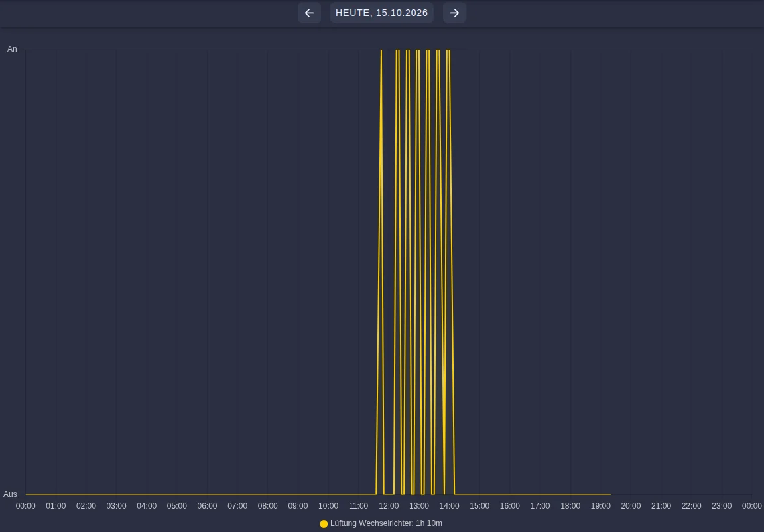Screen dimensions: 764x532
Task: Go to the previous day with the left arrow
Action: click(310, 13)
